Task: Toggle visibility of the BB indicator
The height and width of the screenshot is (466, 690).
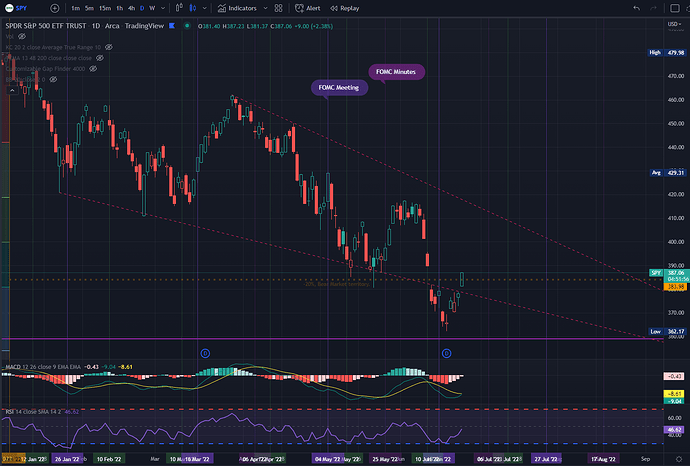Action: tap(53, 79)
